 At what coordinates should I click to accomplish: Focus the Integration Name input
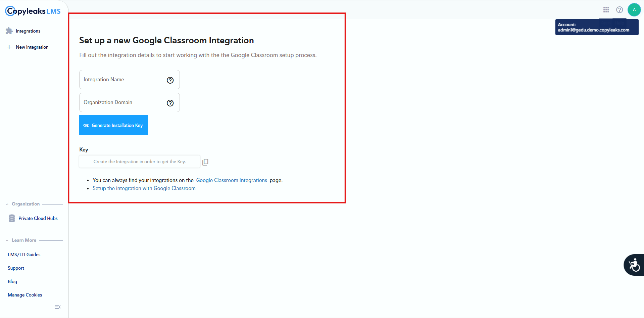coord(130,80)
